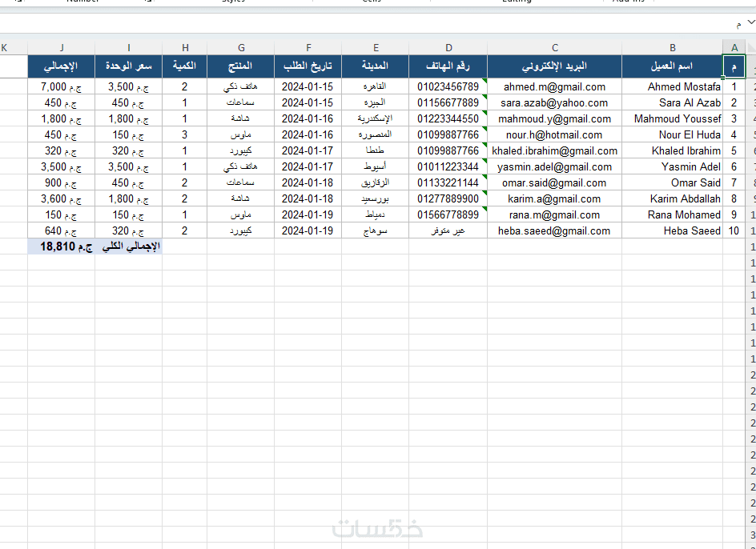The height and width of the screenshot is (549, 756).
Task: Select the total cell 3,600 ج.م
Action: point(61,198)
